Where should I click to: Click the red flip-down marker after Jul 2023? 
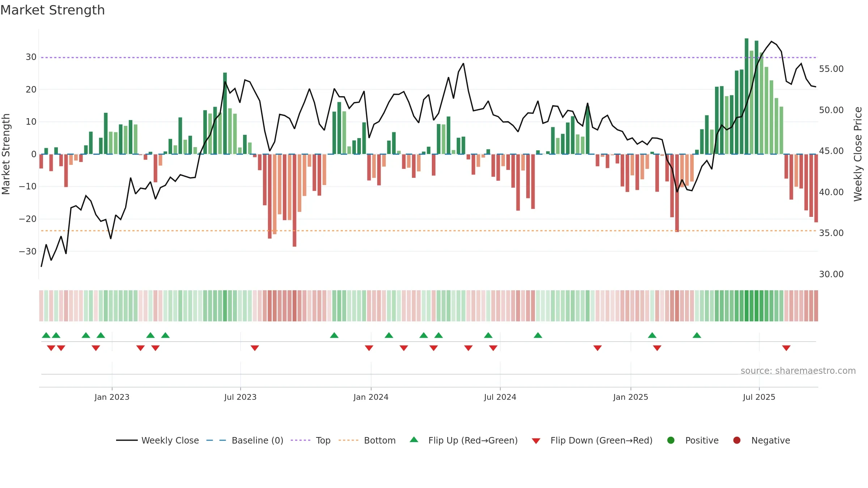coord(255,348)
